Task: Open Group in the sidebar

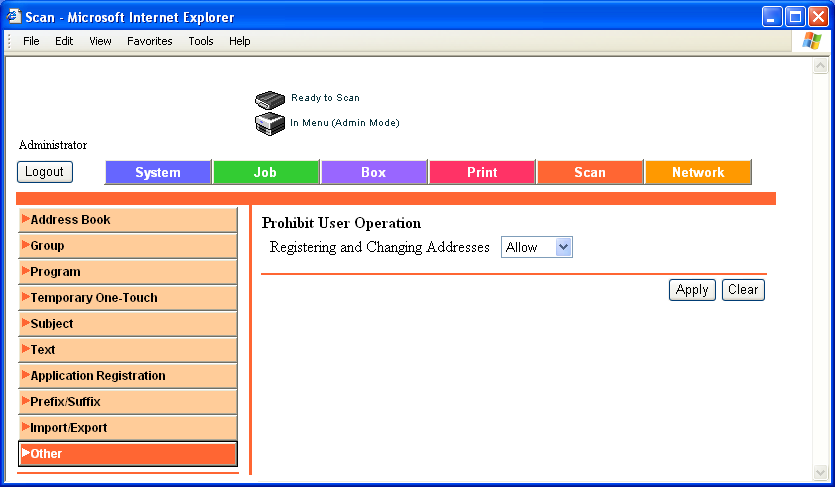Action: click(x=128, y=246)
